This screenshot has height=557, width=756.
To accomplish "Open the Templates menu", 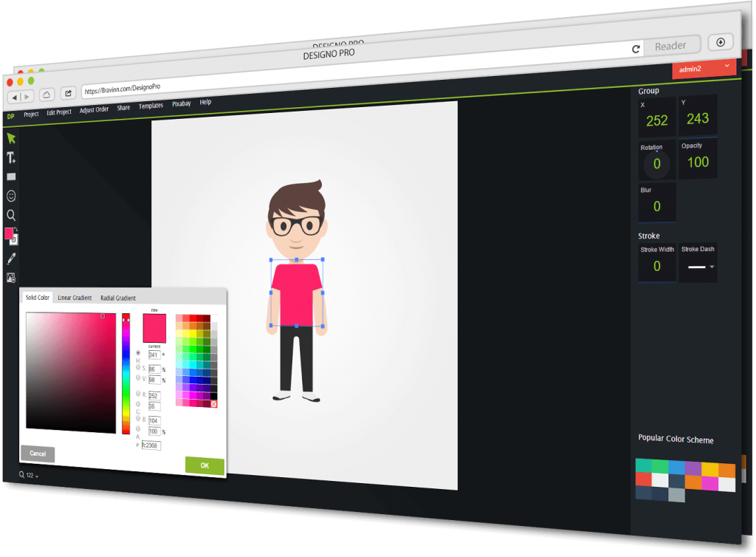I will (x=151, y=106).
